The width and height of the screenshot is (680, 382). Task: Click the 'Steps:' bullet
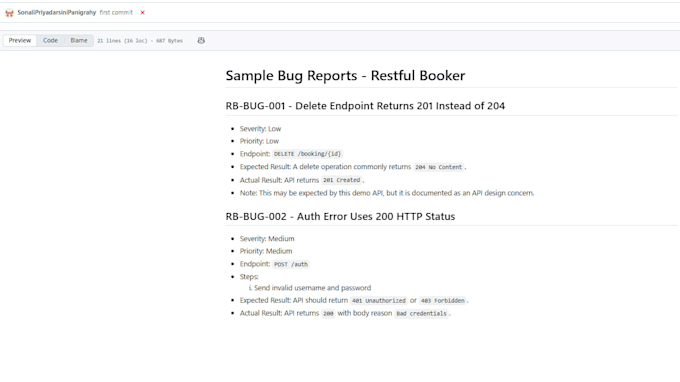[249, 277]
